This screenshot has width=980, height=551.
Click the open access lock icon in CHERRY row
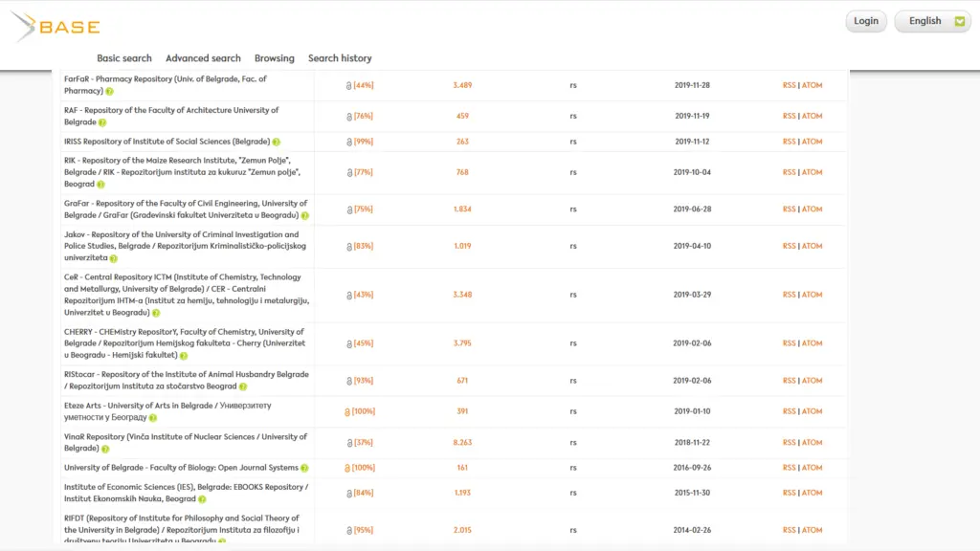(349, 343)
